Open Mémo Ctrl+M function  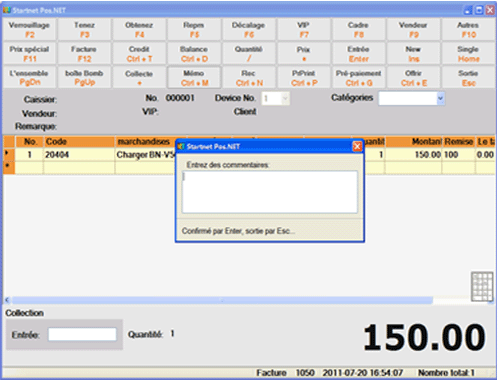(194, 78)
